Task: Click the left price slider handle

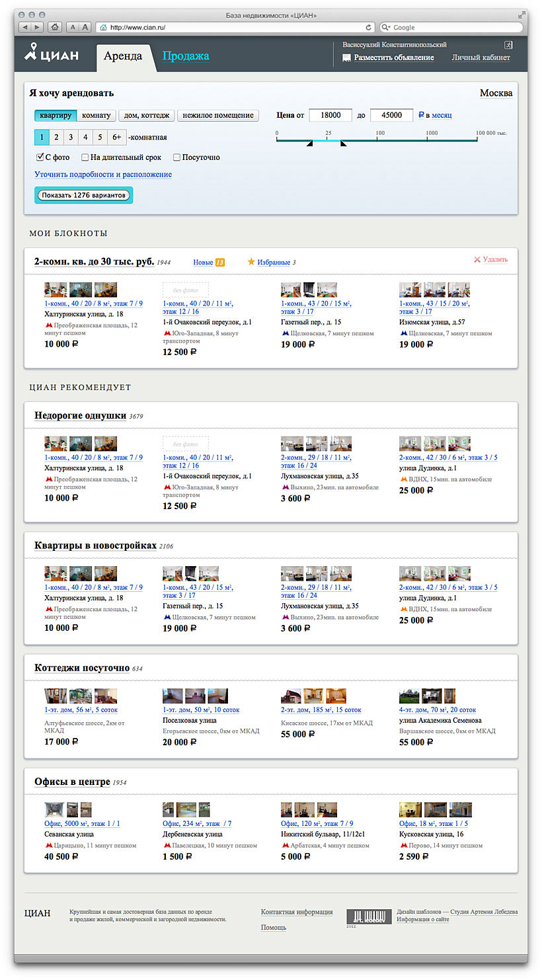Action: (309, 143)
